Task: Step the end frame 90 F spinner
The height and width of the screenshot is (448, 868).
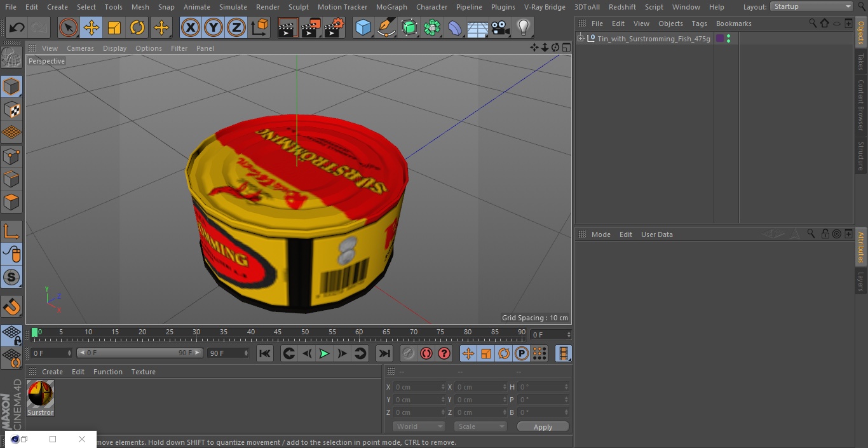Action: coord(245,353)
